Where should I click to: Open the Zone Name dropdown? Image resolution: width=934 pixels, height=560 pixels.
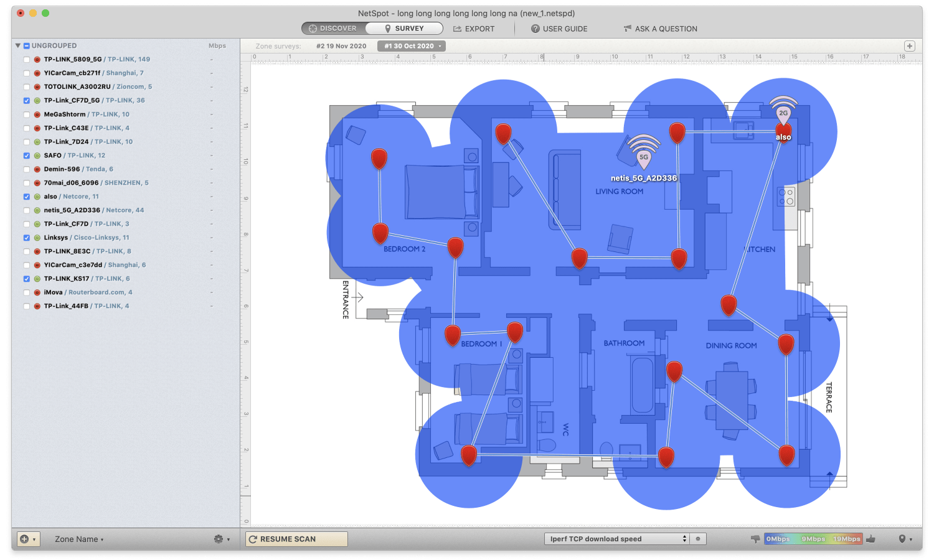pos(79,539)
